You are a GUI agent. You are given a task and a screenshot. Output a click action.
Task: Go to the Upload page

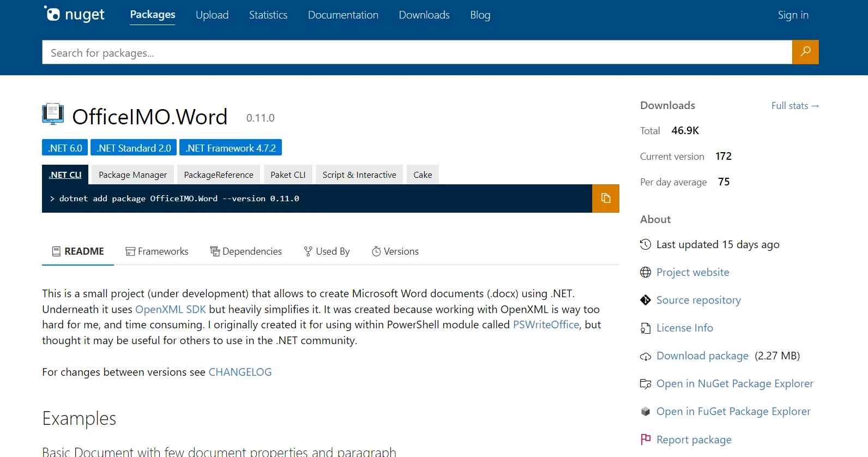(212, 15)
